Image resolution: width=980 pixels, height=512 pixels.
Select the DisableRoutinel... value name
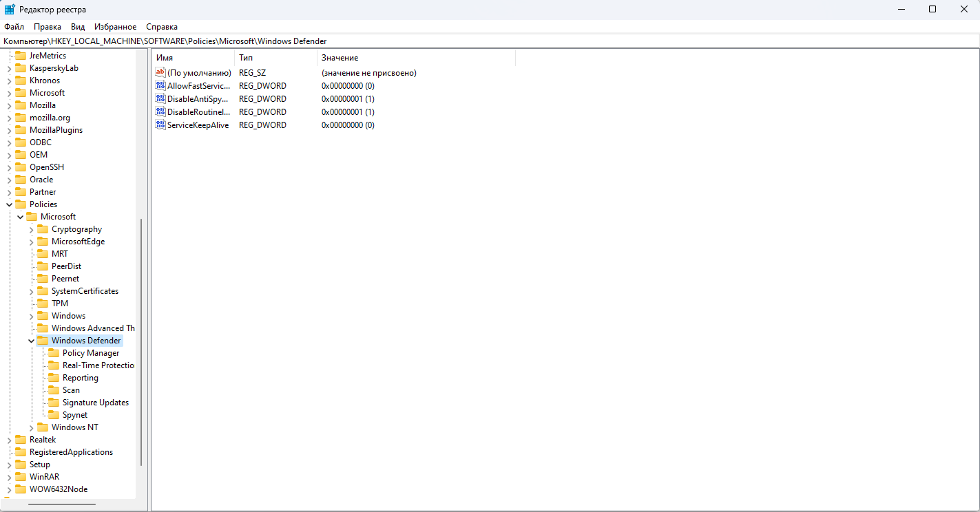tap(198, 111)
